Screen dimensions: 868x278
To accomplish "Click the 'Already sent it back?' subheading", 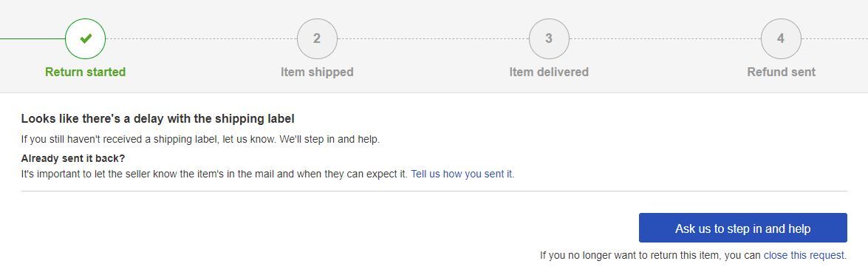I will point(73,158).
